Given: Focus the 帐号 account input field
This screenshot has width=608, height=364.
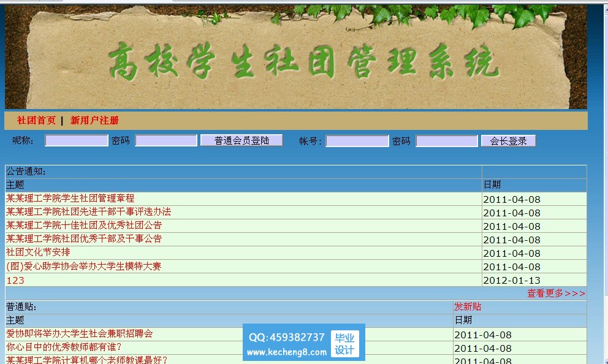Looking at the screenshot, I should point(357,141).
